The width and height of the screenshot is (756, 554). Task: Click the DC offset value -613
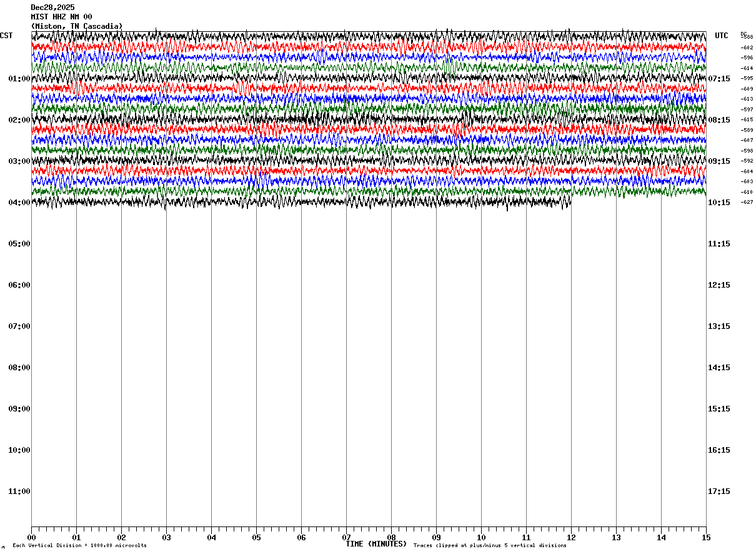tap(747, 99)
